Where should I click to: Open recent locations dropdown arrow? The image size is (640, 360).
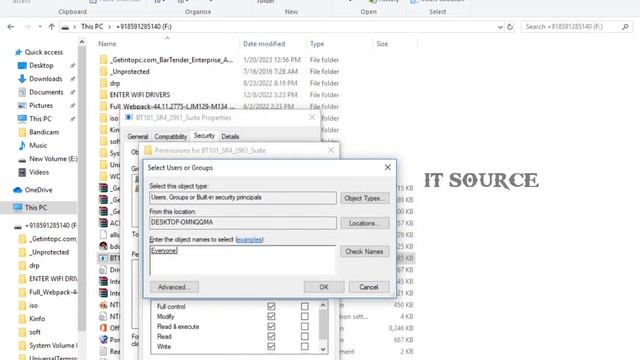click(x=40, y=27)
